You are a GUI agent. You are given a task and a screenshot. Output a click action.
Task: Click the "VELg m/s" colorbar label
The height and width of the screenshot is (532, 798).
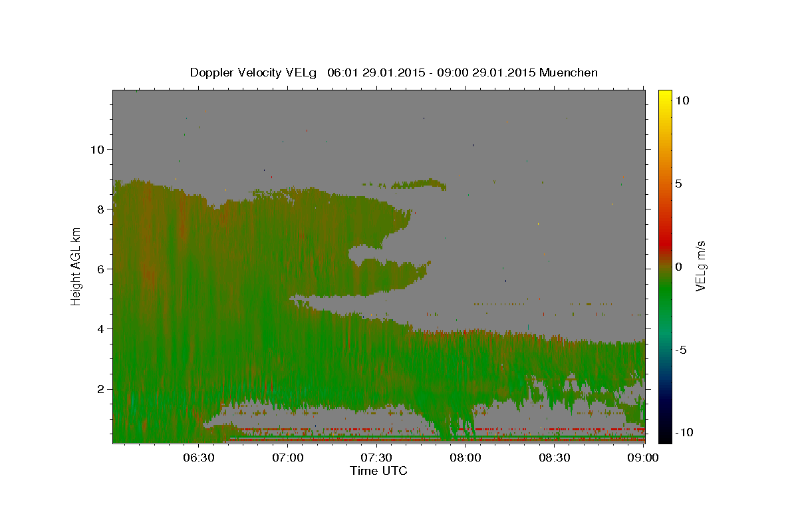click(x=700, y=266)
